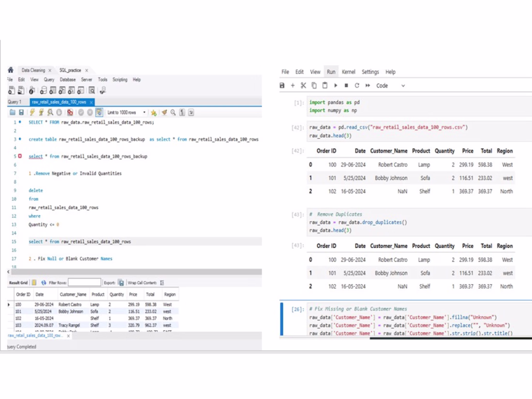Open Jupyter Settings menu
The width and height of the screenshot is (532, 399).
[370, 72]
